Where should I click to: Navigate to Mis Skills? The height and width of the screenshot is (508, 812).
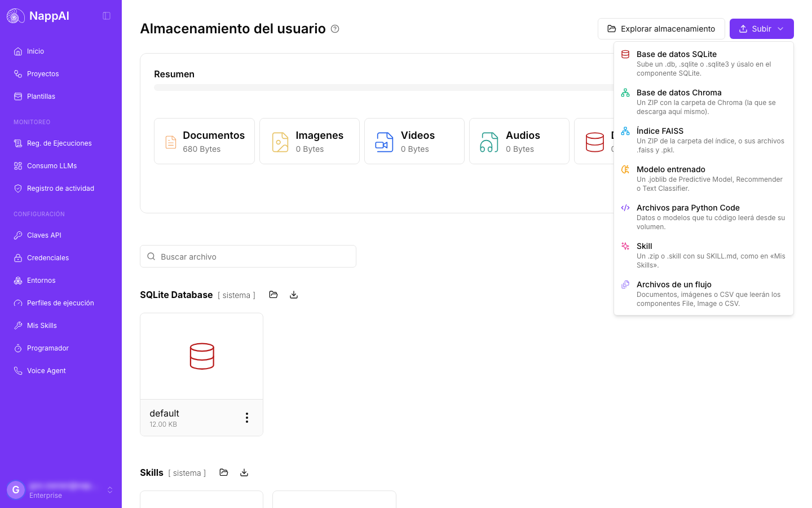(61, 326)
